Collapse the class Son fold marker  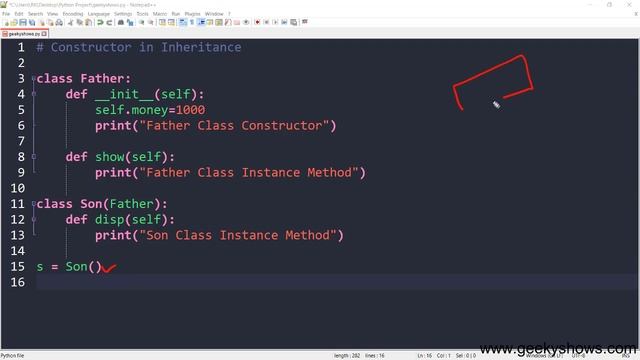point(34,204)
